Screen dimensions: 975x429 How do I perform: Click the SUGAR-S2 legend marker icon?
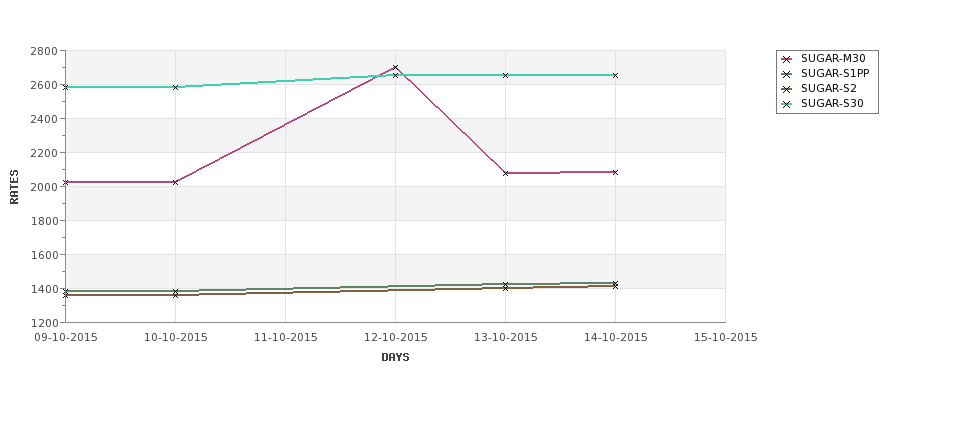pos(787,89)
